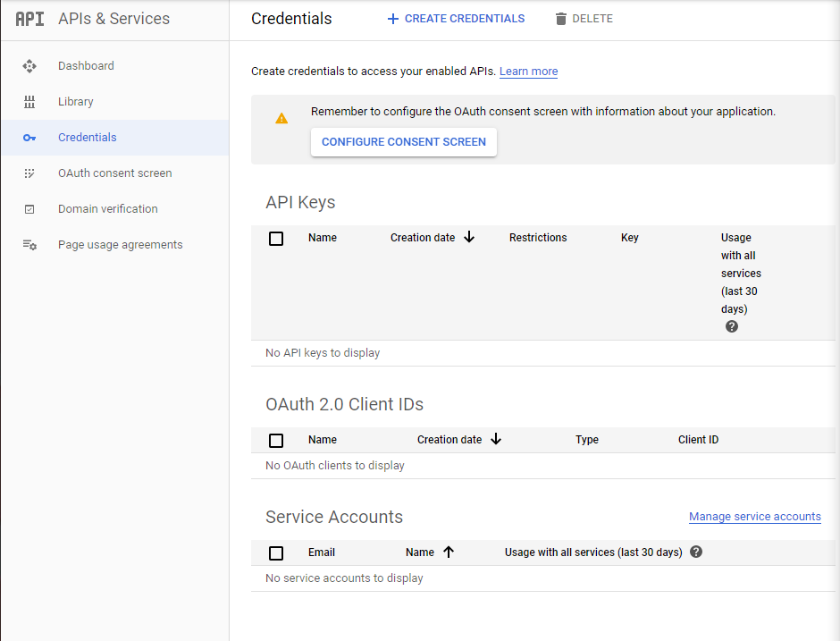Click the help icon under API Keys usage
The image size is (840, 641).
[x=732, y=327]
